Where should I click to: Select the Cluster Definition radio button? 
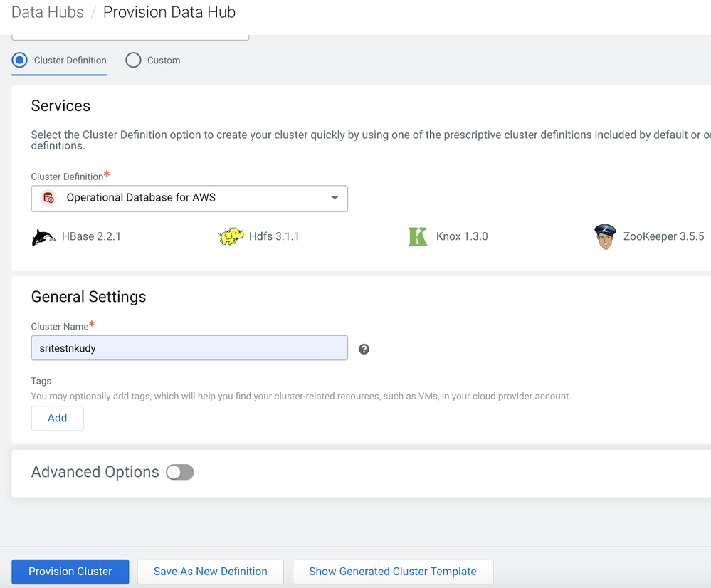20,61
